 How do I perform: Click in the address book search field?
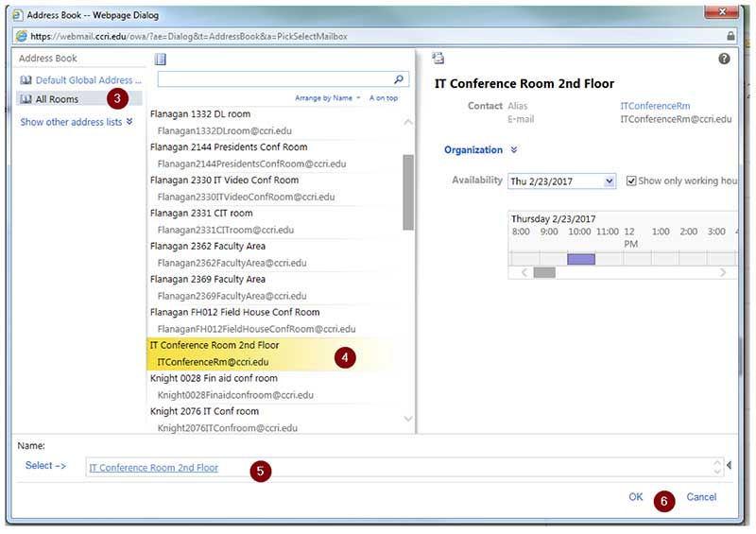tap(276, 79)
